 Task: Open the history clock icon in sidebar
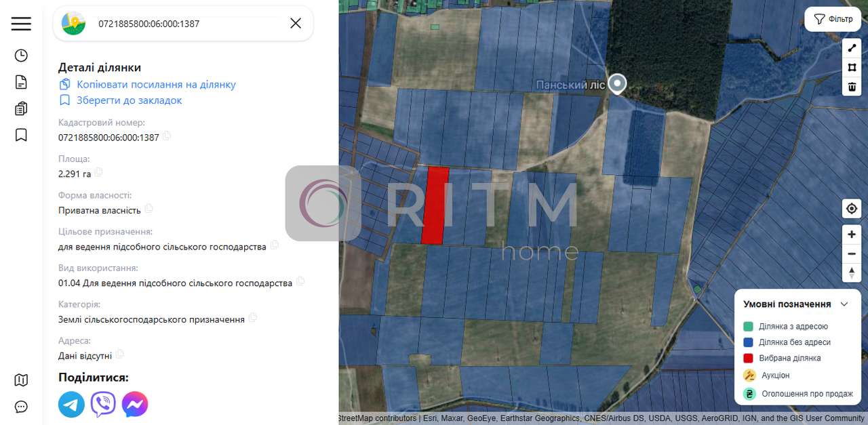coord(21,56)
